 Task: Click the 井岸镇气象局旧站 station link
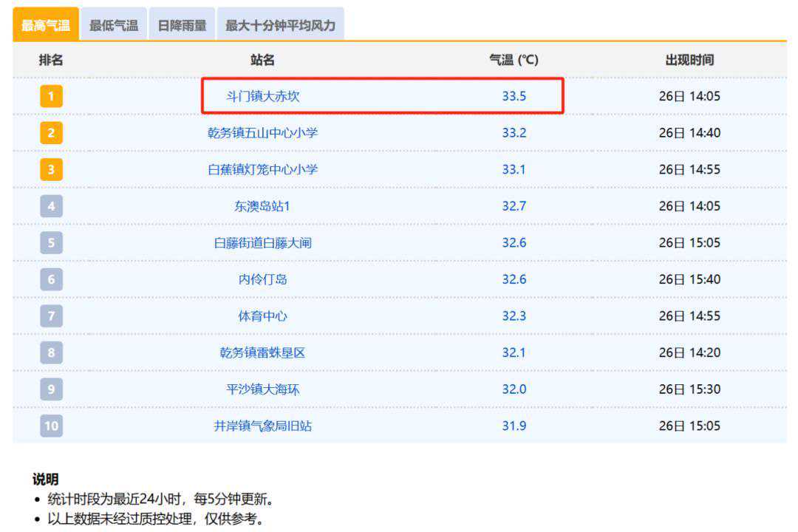263,426
